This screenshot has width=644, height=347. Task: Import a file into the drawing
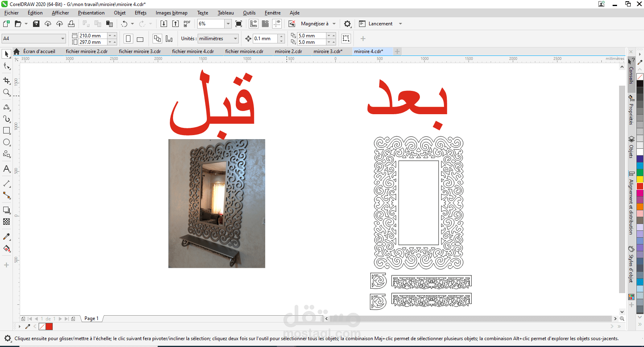[164, 24]
